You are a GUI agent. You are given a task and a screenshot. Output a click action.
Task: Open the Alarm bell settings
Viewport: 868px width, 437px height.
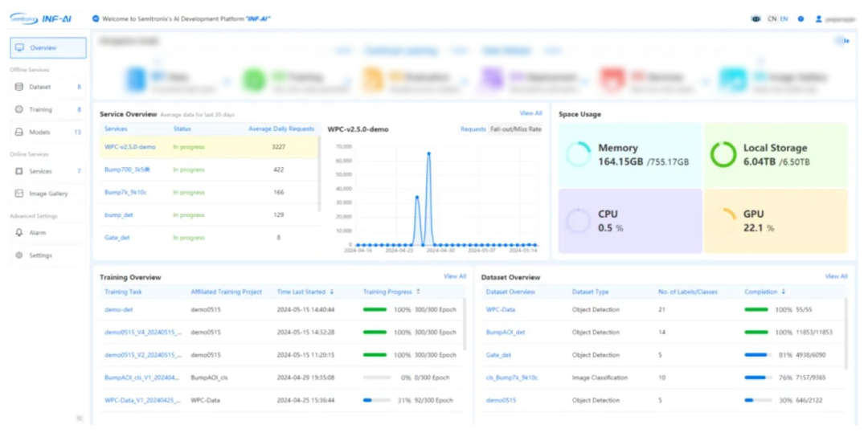(x=19, y=233)
